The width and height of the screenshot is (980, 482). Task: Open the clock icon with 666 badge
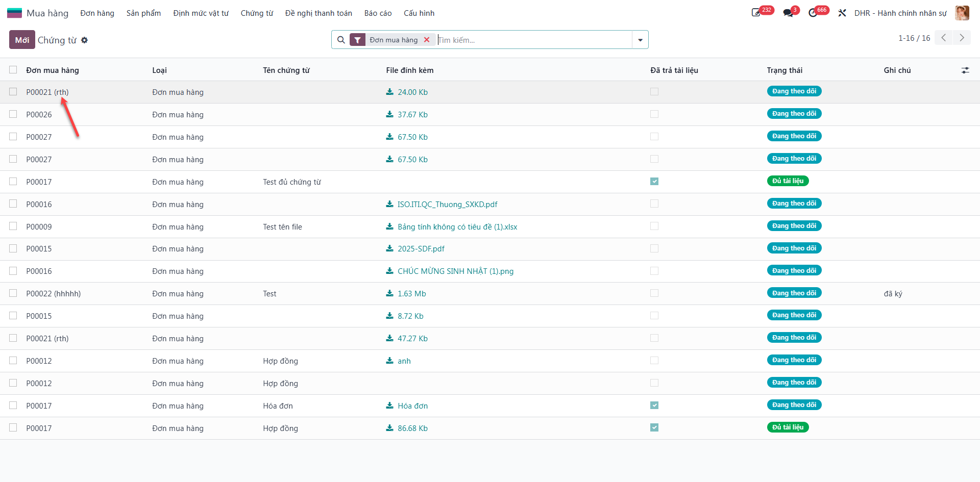click(813, 13)
